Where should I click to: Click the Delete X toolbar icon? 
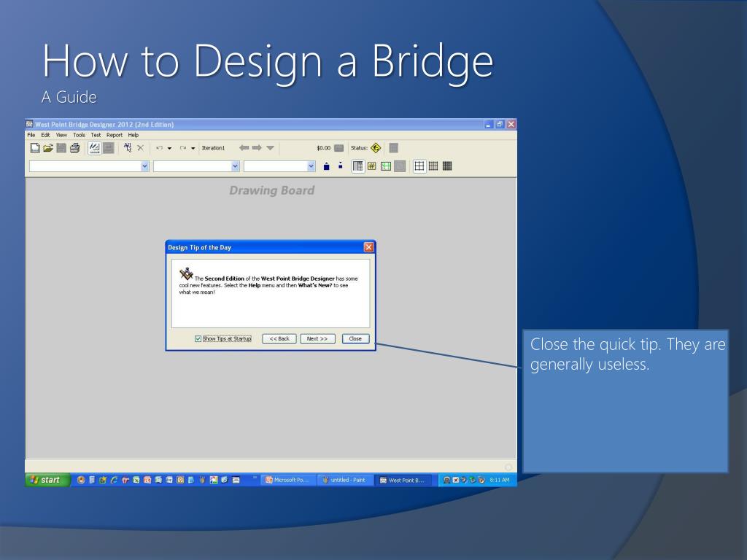tap(141, 148)
